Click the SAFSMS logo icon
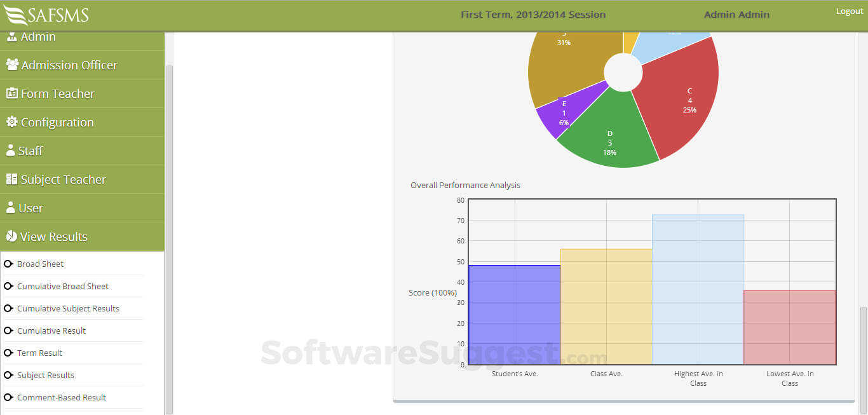The width and height of the screenshot is (868, 415). [16, 15]
